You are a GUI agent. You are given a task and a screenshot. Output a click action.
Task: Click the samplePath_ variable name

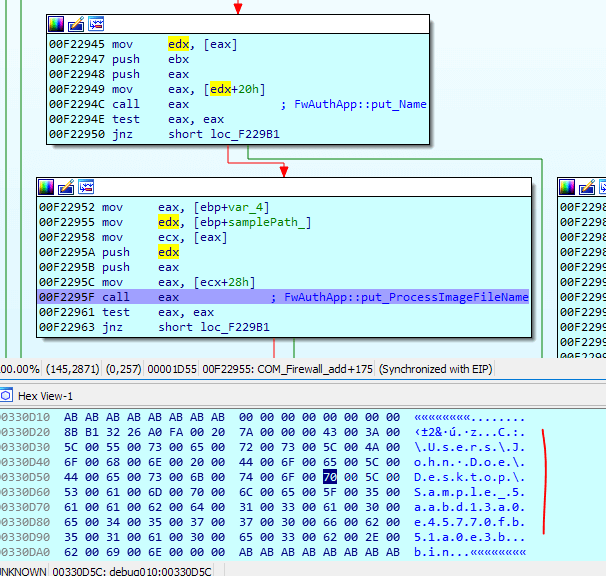[x=267, y=223]
